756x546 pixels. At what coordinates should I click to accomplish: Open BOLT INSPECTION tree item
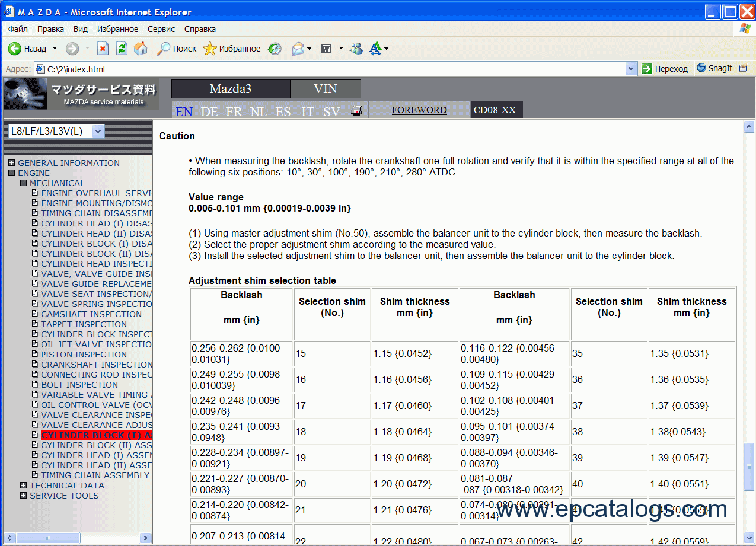(x=79, y=385)
